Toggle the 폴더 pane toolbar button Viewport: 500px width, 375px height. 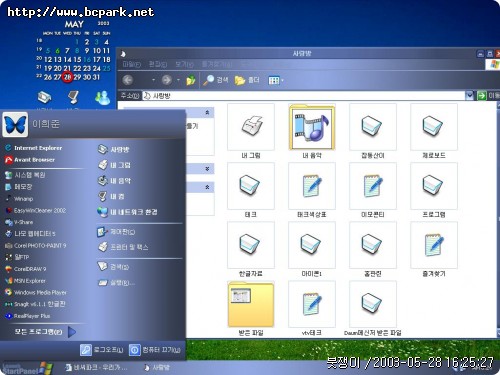[x=247, y=80]
